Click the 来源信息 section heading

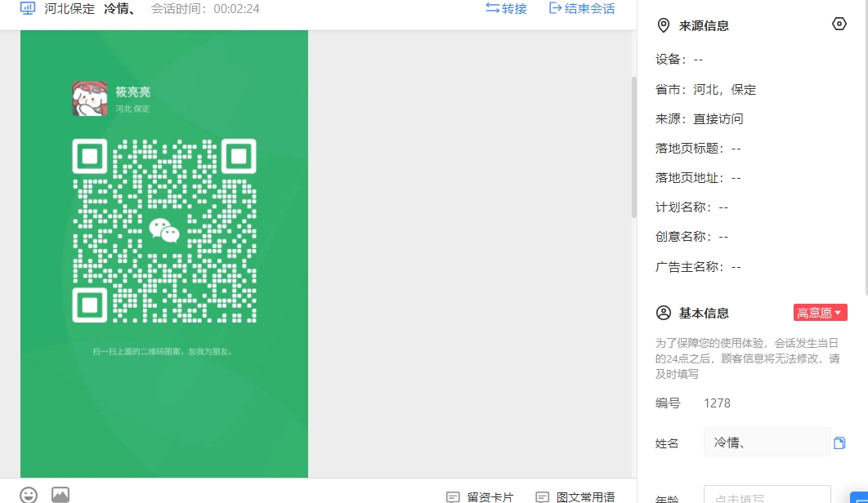pyautogui.click(x=704, y=26)
